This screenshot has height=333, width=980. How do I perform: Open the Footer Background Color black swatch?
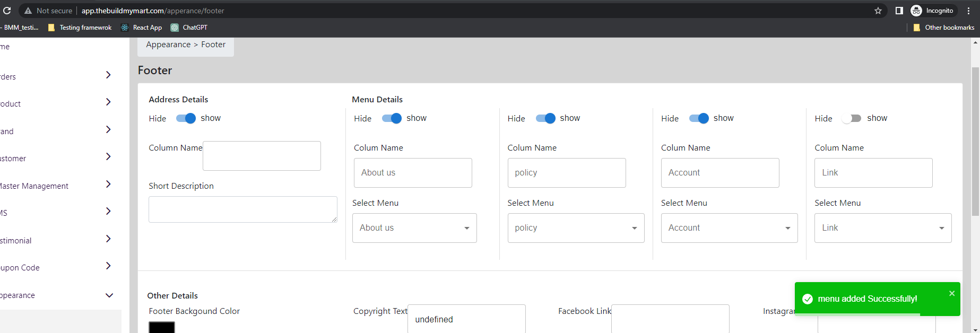162,327
